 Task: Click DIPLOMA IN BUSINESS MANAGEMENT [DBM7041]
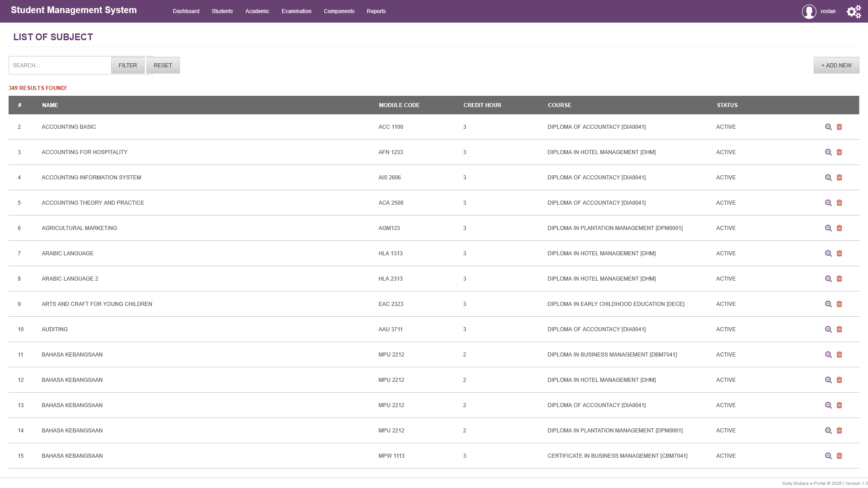tap(612, 355)
